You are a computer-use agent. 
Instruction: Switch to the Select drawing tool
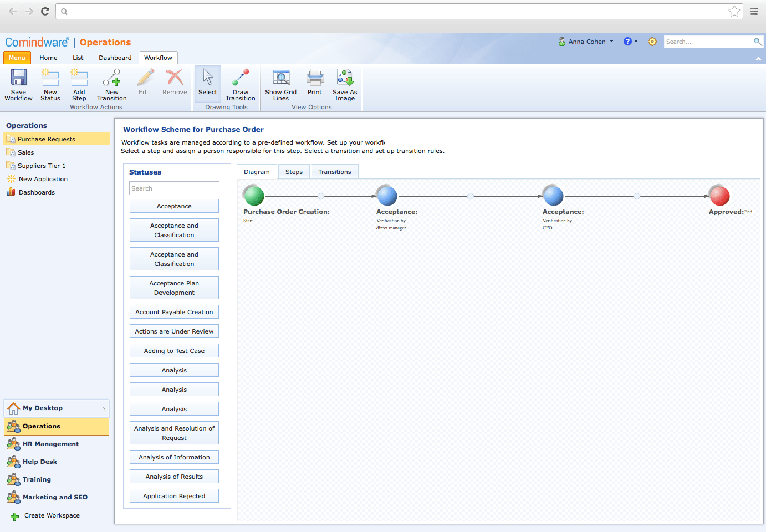207,83
